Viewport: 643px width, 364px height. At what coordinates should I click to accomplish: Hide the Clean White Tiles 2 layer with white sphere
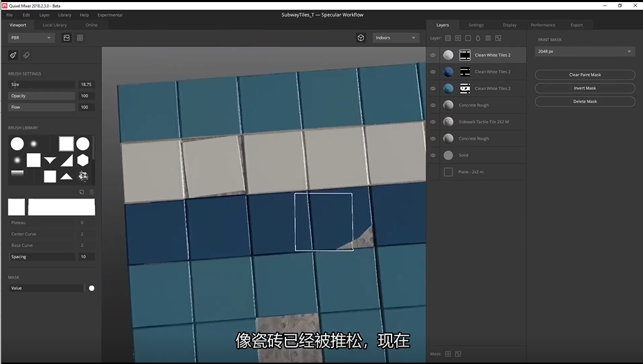pyautogui.click(x=432, y=55)
